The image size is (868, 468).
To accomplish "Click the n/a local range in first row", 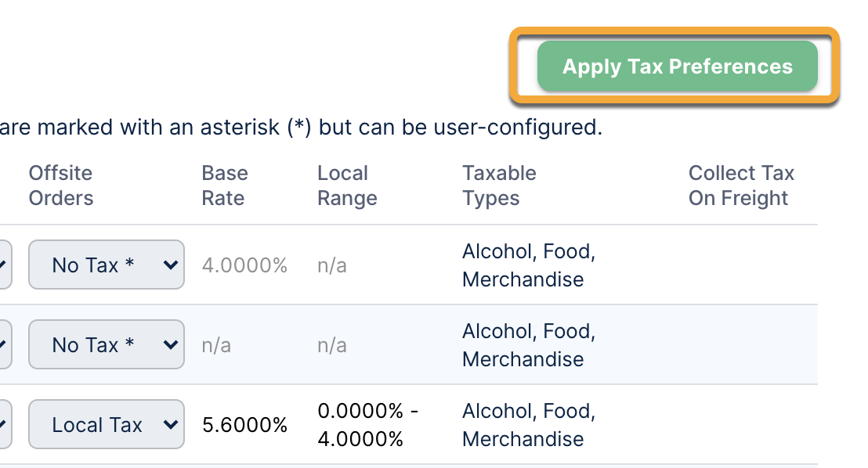I will [x=332, y=266].
